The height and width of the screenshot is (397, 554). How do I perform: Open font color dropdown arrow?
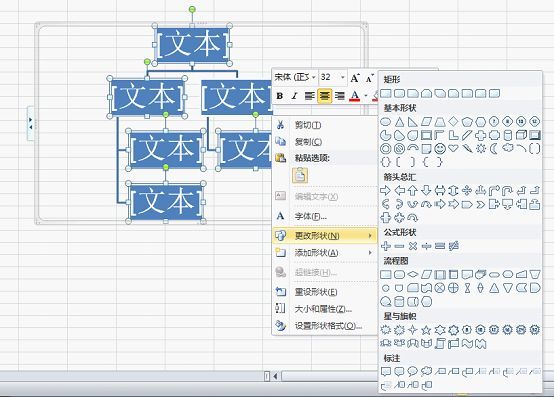366,96
